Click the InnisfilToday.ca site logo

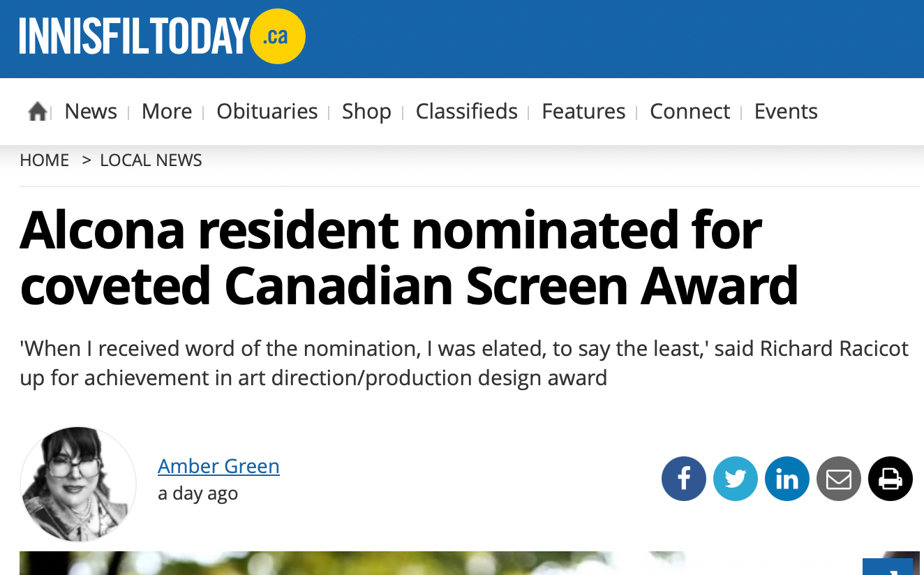click(162, 36)
